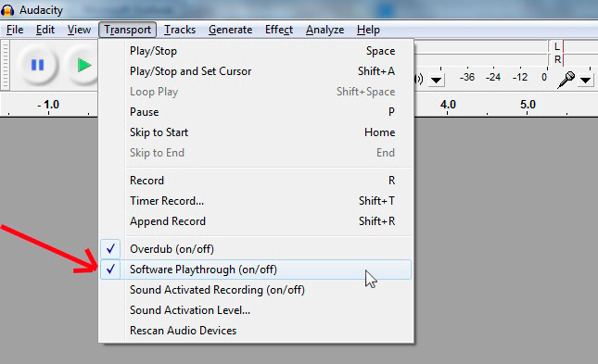Viewport: 598px width, 364px height.
Task: Open the Tracks menu
Action: 180,30
